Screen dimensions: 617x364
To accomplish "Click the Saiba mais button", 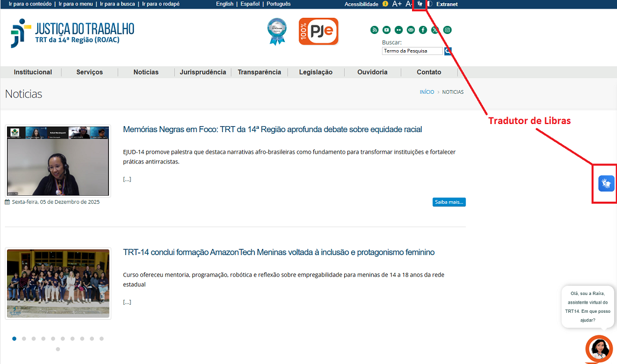I will [449, 202].
